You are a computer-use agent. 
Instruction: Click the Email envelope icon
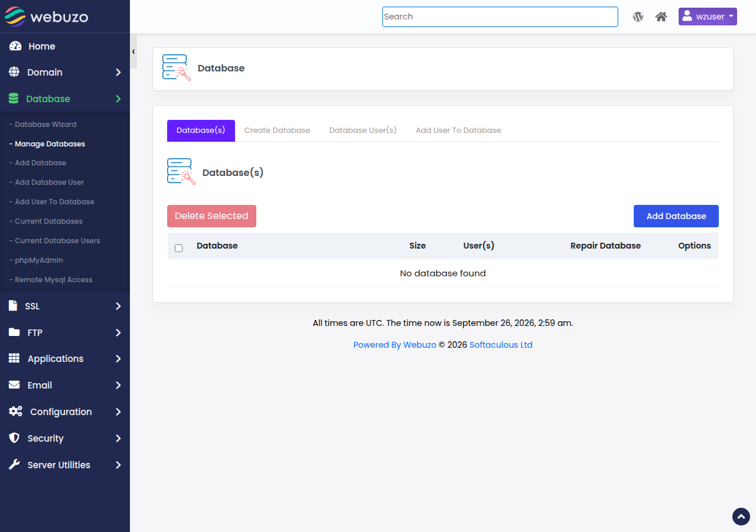point(15,385)
